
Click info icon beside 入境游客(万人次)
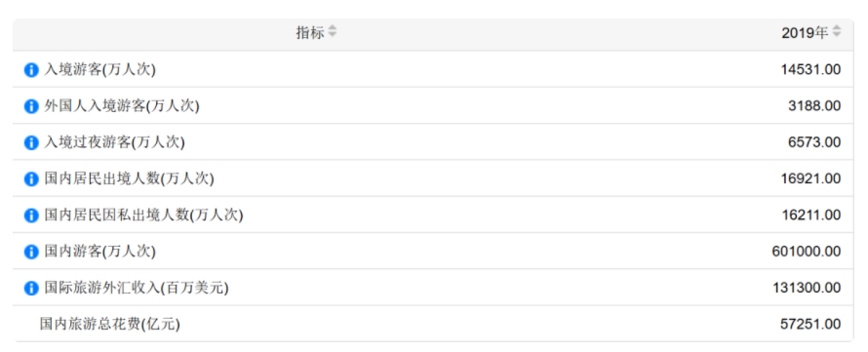coord(31,70)
